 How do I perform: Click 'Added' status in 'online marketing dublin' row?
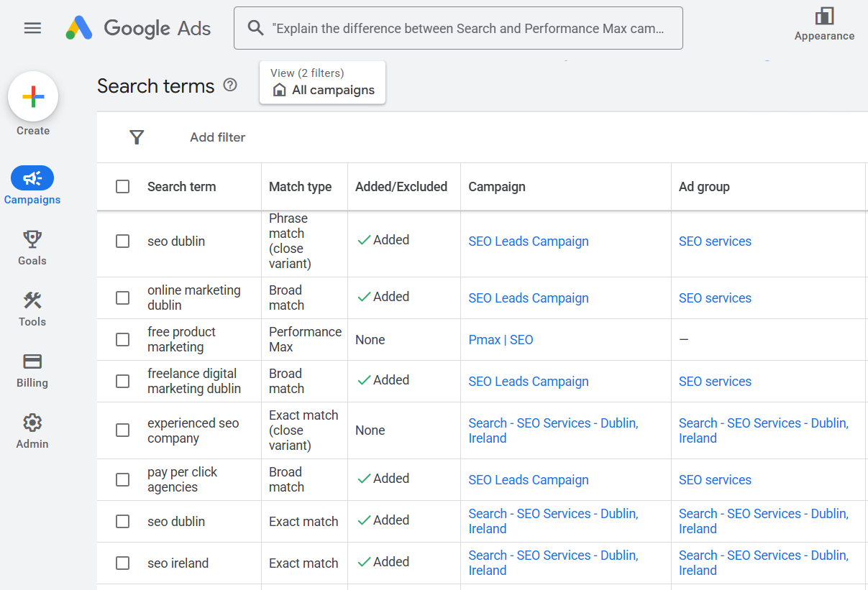click(383, 297)
